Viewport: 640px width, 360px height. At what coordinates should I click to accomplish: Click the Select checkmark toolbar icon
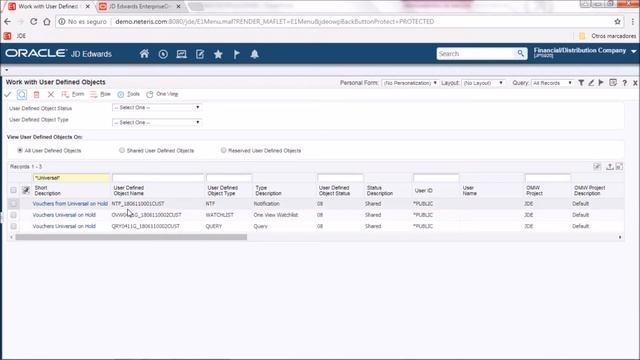(x=8, y=94)
